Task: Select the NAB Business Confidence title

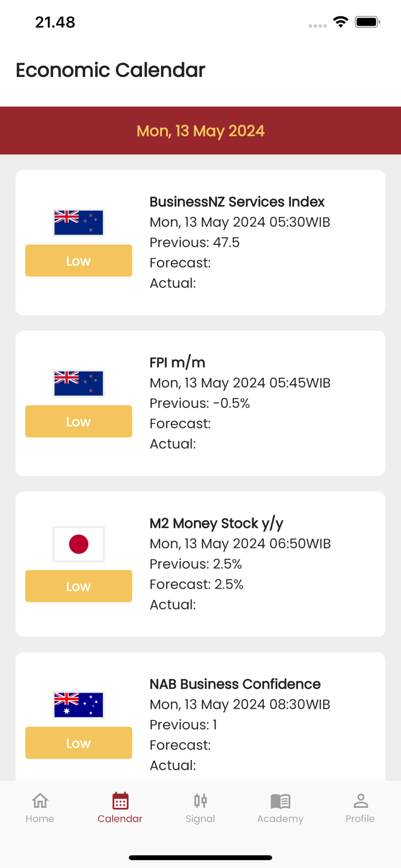Action: point(234,684)
